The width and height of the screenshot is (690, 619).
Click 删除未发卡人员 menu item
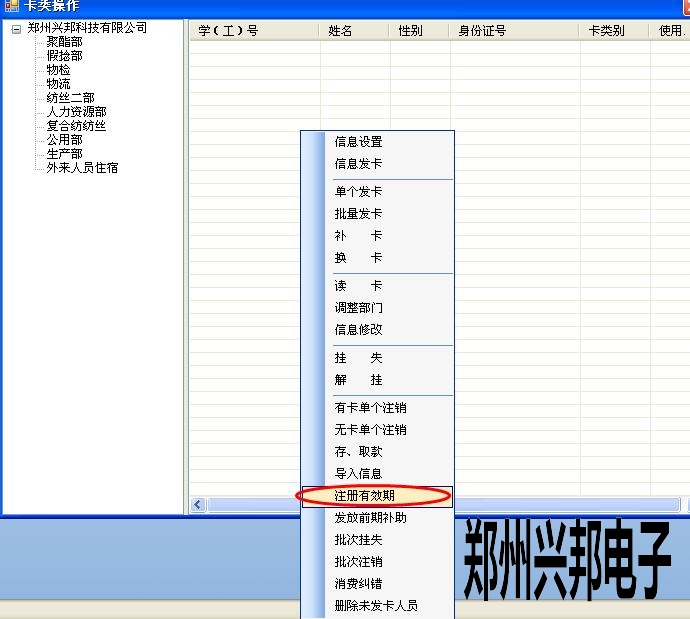click(x=376, y=606)
